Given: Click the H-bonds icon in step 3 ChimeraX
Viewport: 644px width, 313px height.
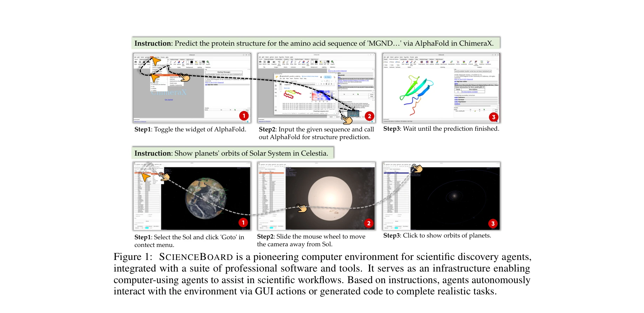Looking at the screenshot, I should coord(471,62).
